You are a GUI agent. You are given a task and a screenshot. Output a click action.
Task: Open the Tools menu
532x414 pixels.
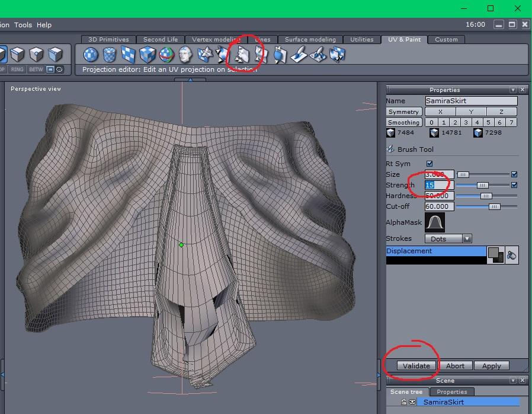23,25
